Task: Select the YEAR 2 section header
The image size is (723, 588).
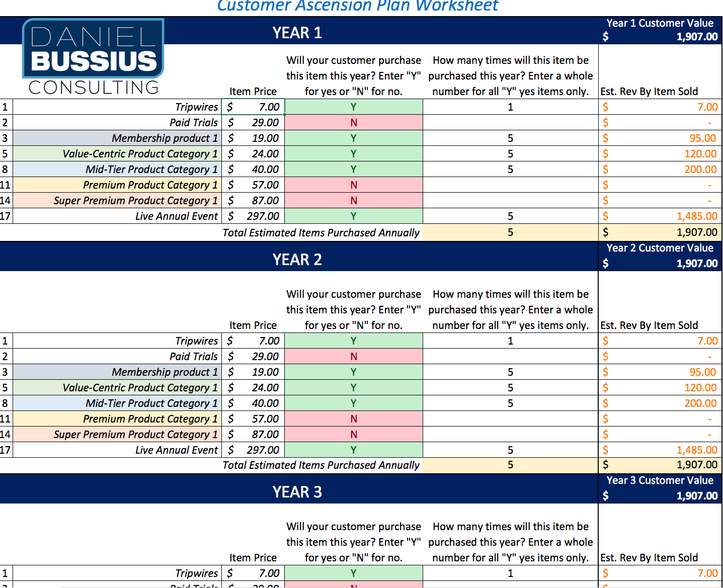Action: point(297,260)
